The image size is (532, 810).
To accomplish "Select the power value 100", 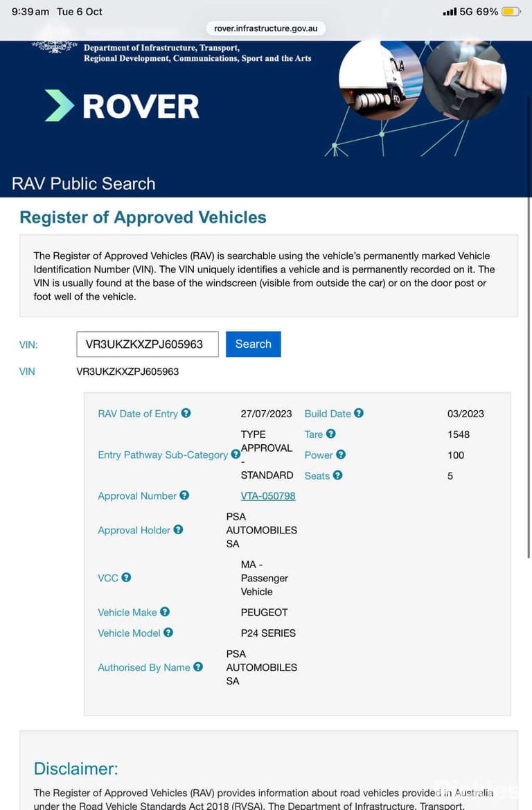I will (x=456, y=455).
